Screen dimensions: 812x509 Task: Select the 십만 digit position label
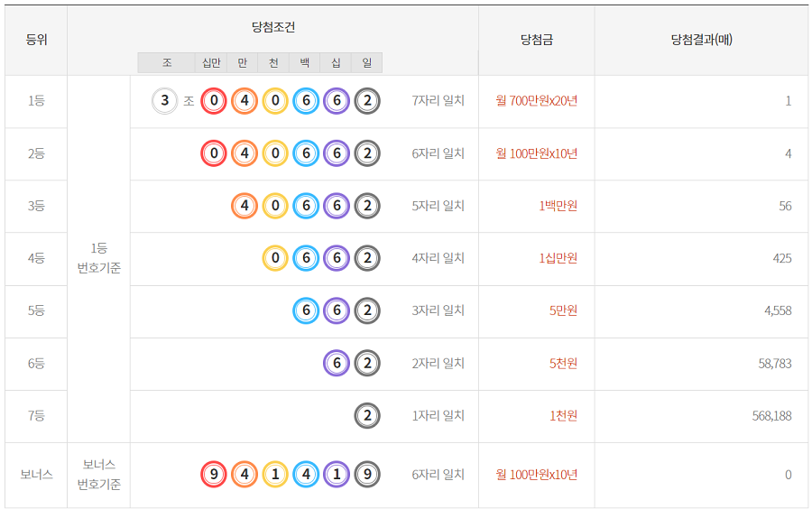(211, 62)
